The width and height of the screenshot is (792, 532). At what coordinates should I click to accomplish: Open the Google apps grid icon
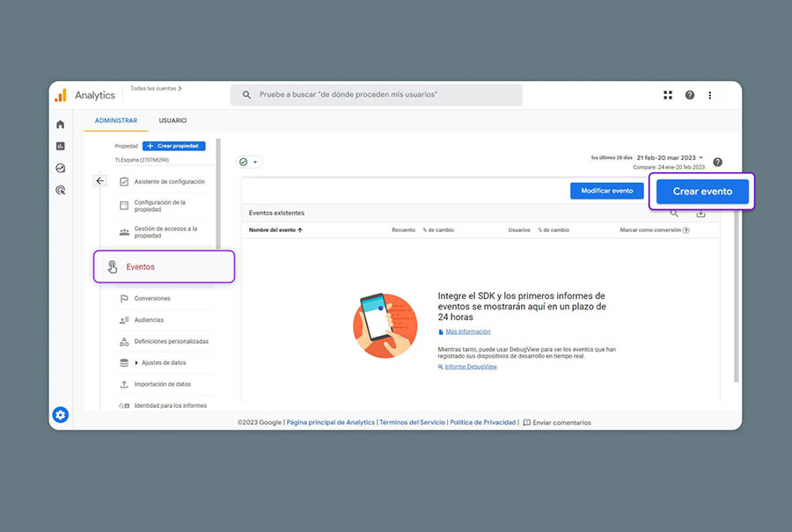[x=668, y=95]
